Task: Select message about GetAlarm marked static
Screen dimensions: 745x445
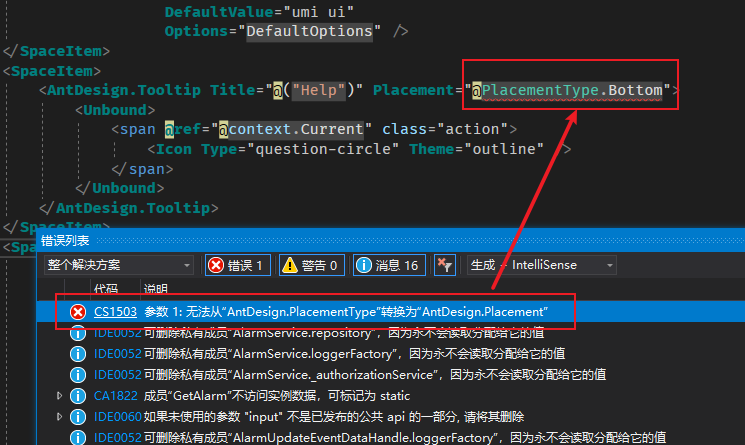Action: click(277, 396)
